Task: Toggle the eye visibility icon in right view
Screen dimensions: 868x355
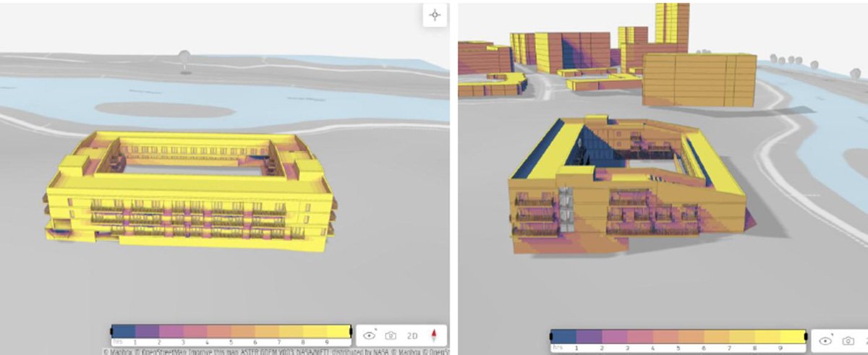Action: click(826, 340)
